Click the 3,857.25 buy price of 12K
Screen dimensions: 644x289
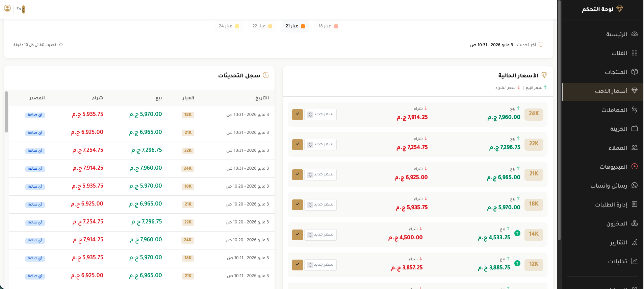point(407,267)
